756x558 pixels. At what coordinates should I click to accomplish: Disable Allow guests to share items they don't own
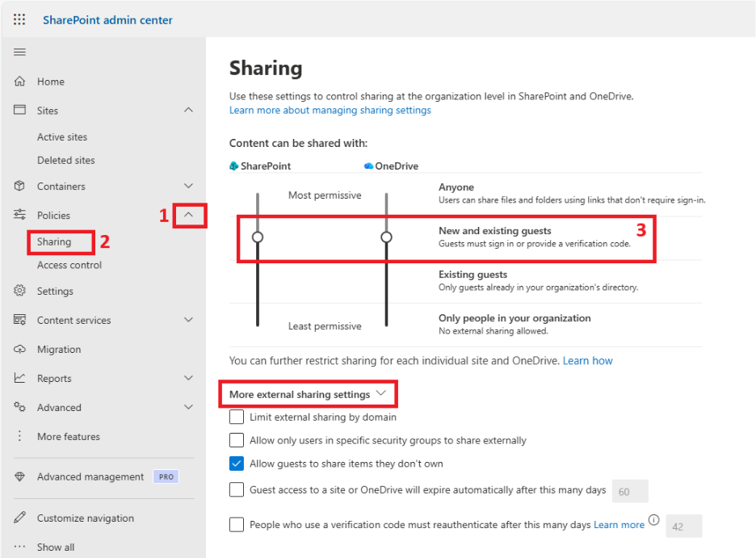pyautogui.click(x=237, y=464)
